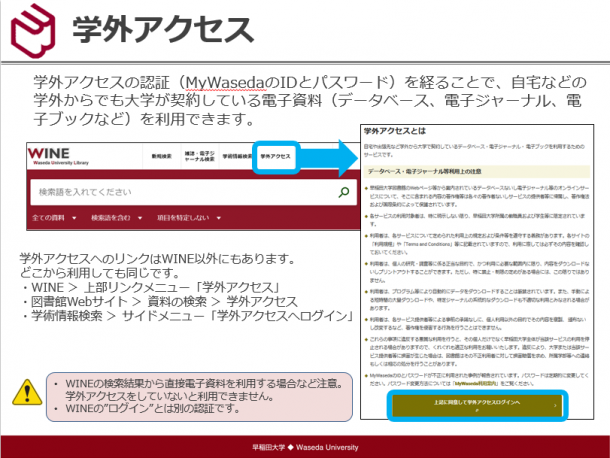610x458 pixels.
Task: Expand the 検索語を含む dropdown
Action: point(117,218)
